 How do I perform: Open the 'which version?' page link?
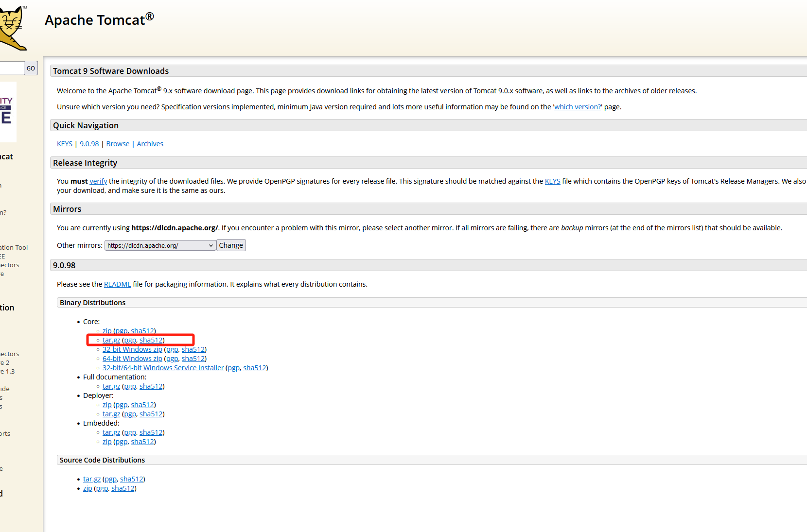[x=578, y=107]
